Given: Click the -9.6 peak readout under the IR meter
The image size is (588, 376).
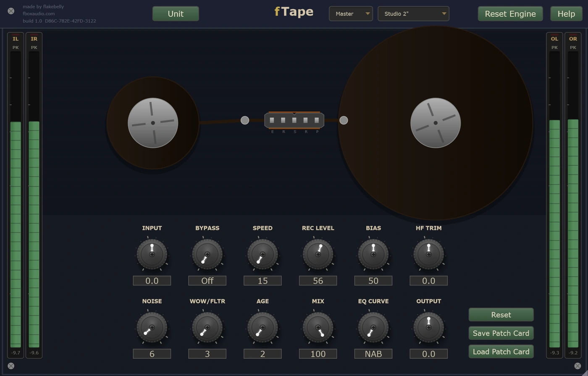Looking at the screenshot, I should click(34, 353).
